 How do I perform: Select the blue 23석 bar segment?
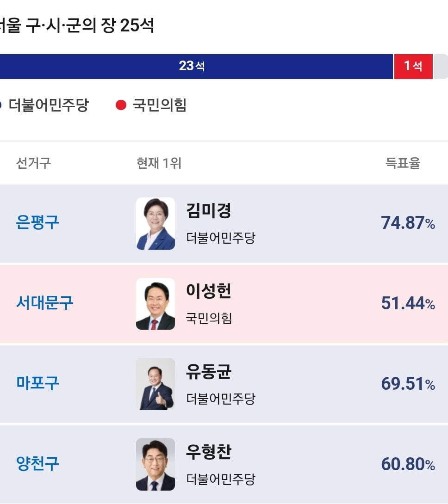(x=196, y=67)
